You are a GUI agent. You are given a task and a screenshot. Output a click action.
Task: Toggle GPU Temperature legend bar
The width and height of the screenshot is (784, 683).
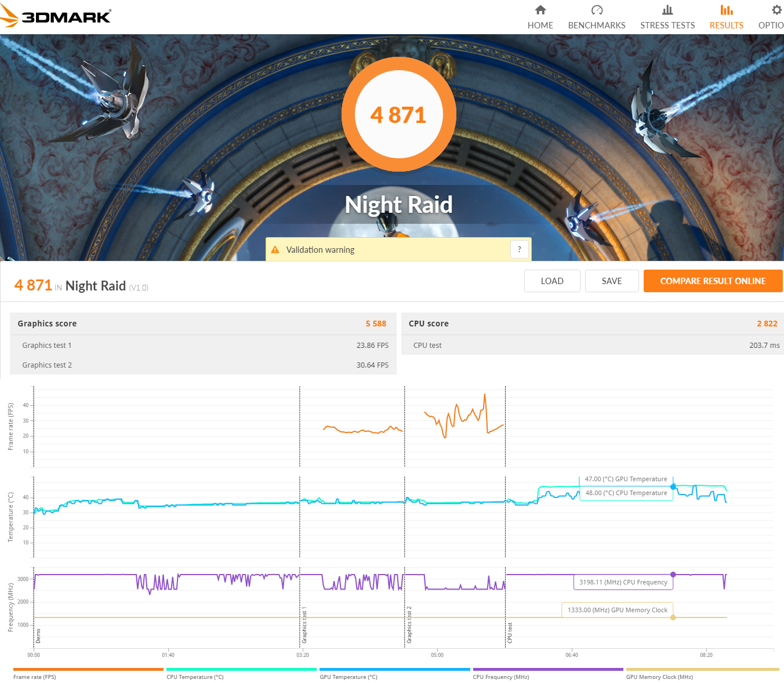(395, 670)
